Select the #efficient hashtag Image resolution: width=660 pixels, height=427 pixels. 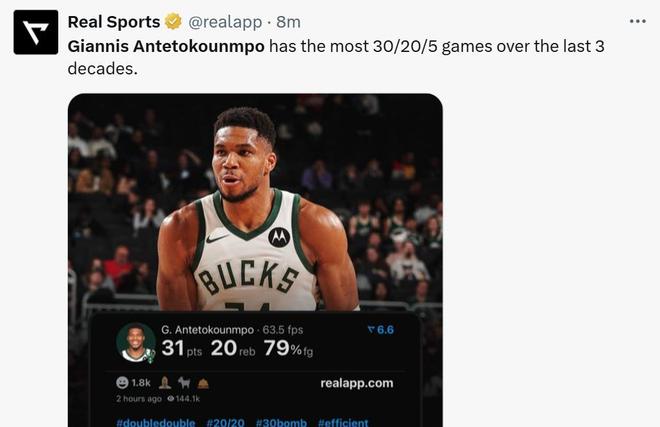tap(343, 422)
